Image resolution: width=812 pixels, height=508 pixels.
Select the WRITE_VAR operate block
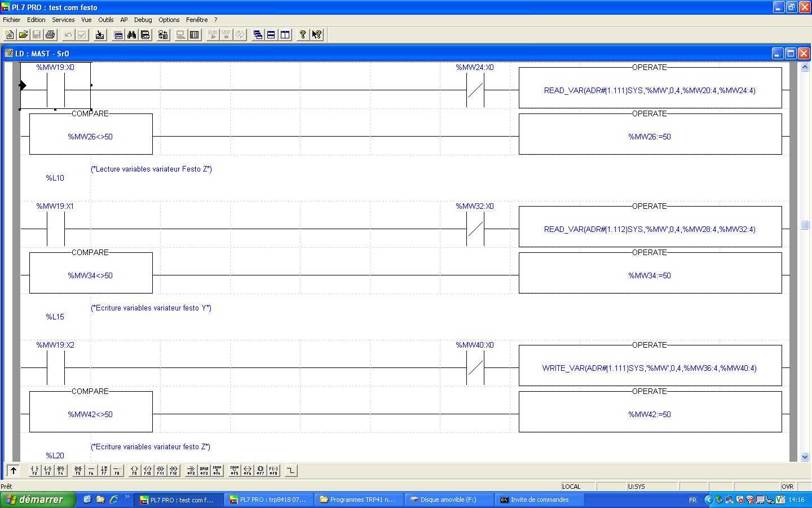650,365
